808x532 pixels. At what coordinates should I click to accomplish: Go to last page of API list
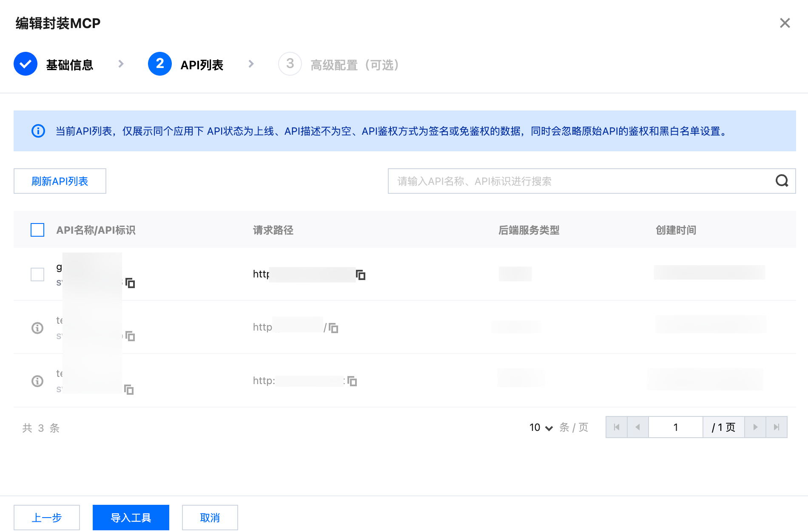click(777, 427)
